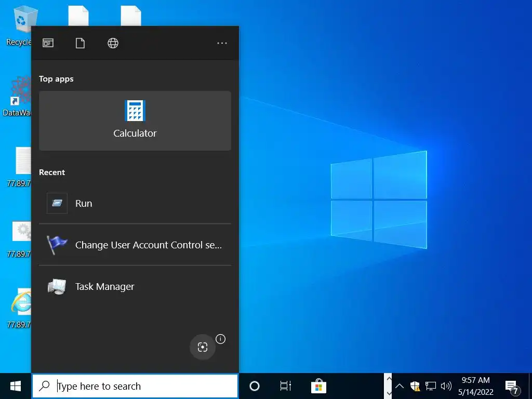
Task: Select the Web filter globe icon
Action: [113, 43]
